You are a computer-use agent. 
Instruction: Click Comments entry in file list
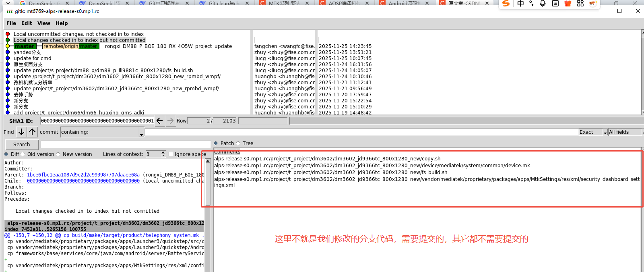point(227,152)
